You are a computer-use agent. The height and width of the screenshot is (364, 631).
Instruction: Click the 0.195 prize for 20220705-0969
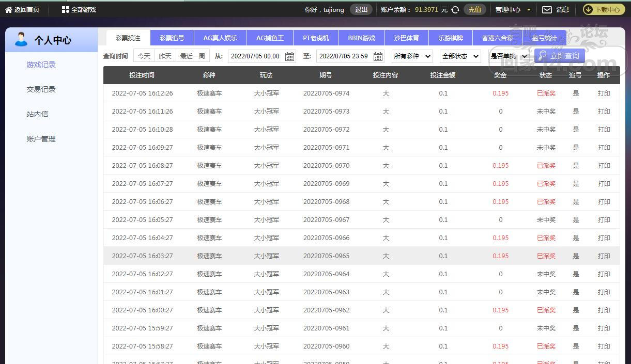[x=500, y=184]
